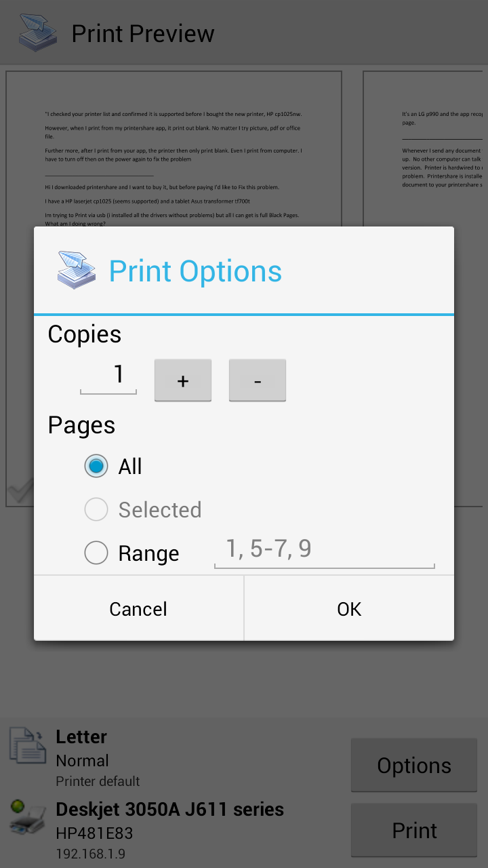Image resolution: width=488 pixels, height=868 pixels.
Task: Click Print to start printing
Action: (413, 830)
